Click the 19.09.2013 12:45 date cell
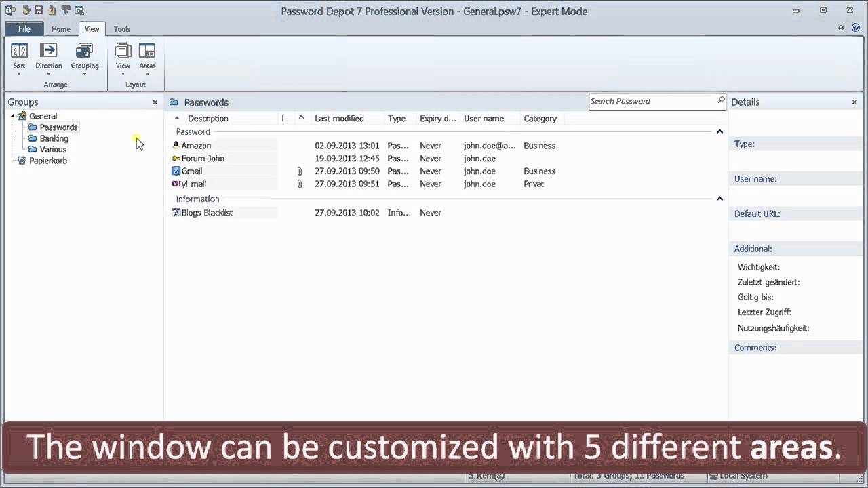This screenshot has height=488, width=868. point(347,159)
